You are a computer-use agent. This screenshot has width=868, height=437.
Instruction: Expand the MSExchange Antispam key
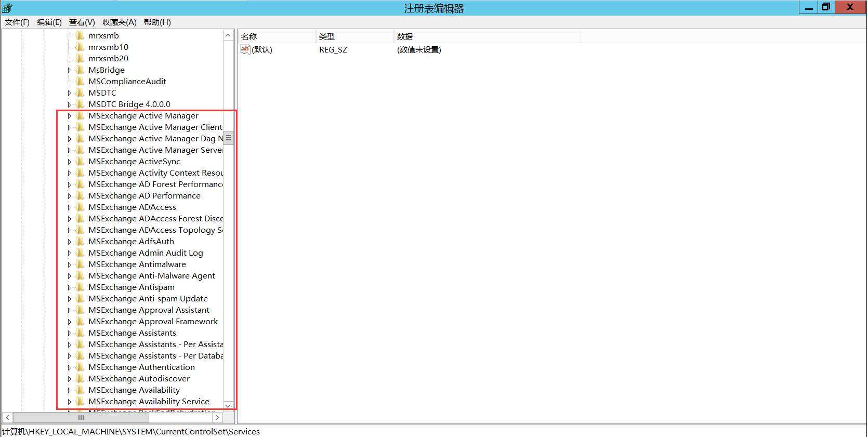(x=69, y=287)
